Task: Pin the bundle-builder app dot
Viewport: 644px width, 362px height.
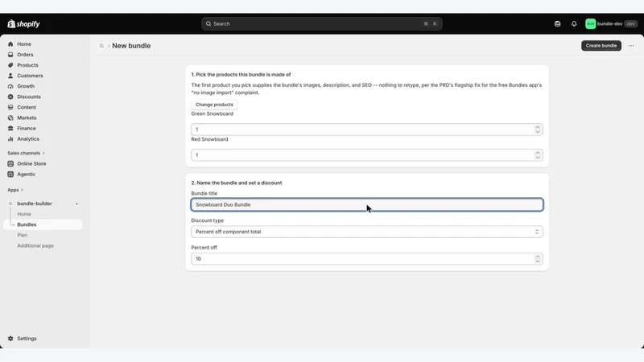Action: 76,204
